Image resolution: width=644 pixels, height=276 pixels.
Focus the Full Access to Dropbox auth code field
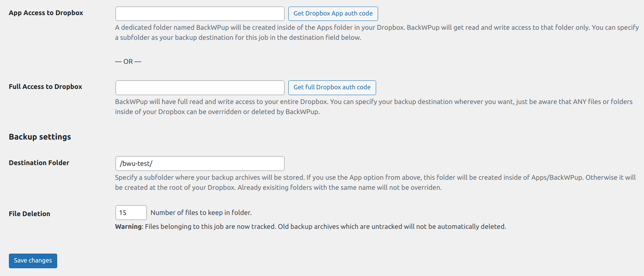[x=200, y=88]
